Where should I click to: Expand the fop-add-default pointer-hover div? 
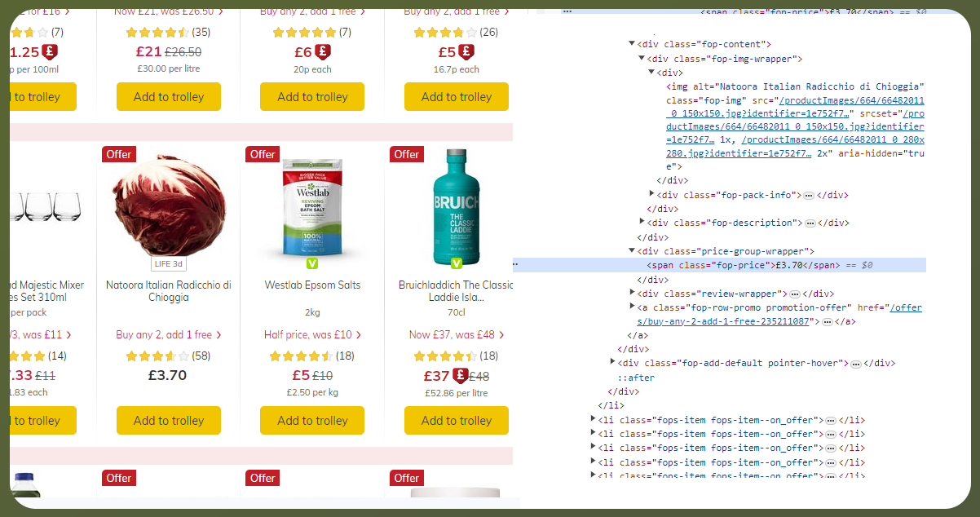coord(613,364)
